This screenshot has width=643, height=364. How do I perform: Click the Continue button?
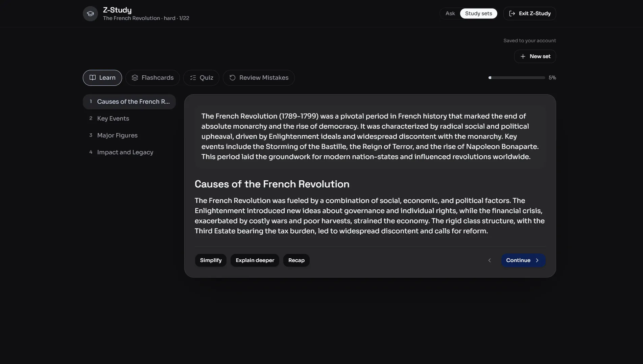pyautogui.click(x=523, y=260)
